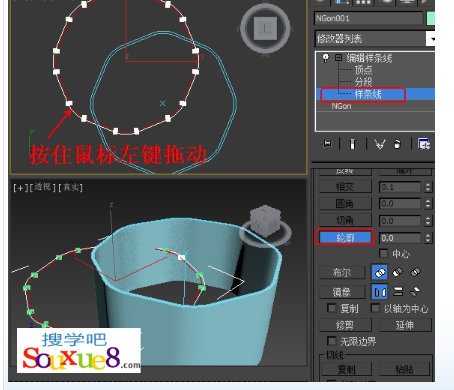The width and height of the screenshot is (454, 390).
Task: Click the 镜像 button
Action: (342, 292)
